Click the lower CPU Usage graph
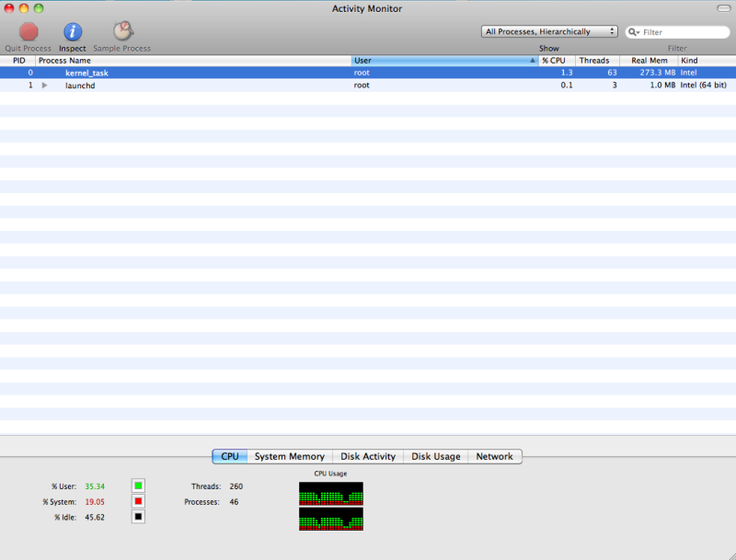 coord(331,519)
